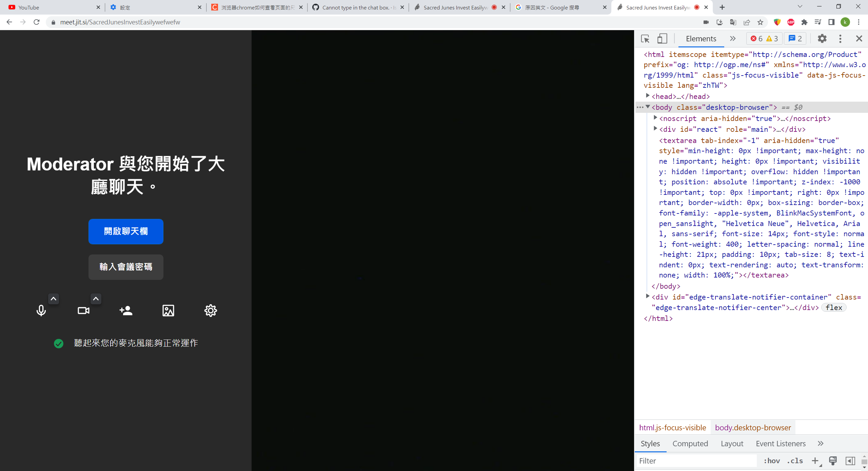Open microphone options chevron
This screenshot has height=471, width=868.
click(54, 299)
